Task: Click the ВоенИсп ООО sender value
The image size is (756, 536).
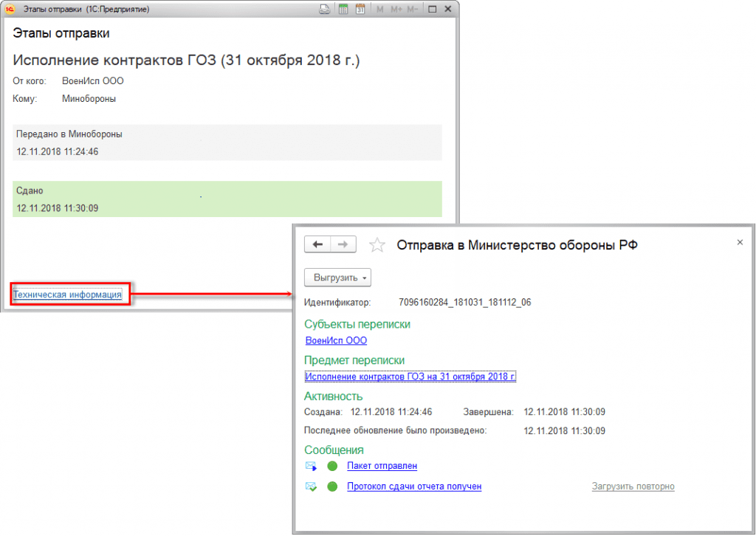Action: click(92, 81)
